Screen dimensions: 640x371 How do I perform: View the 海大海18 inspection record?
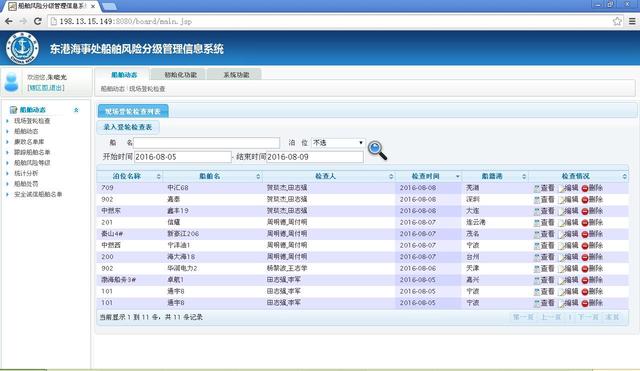tap(544, 257)
